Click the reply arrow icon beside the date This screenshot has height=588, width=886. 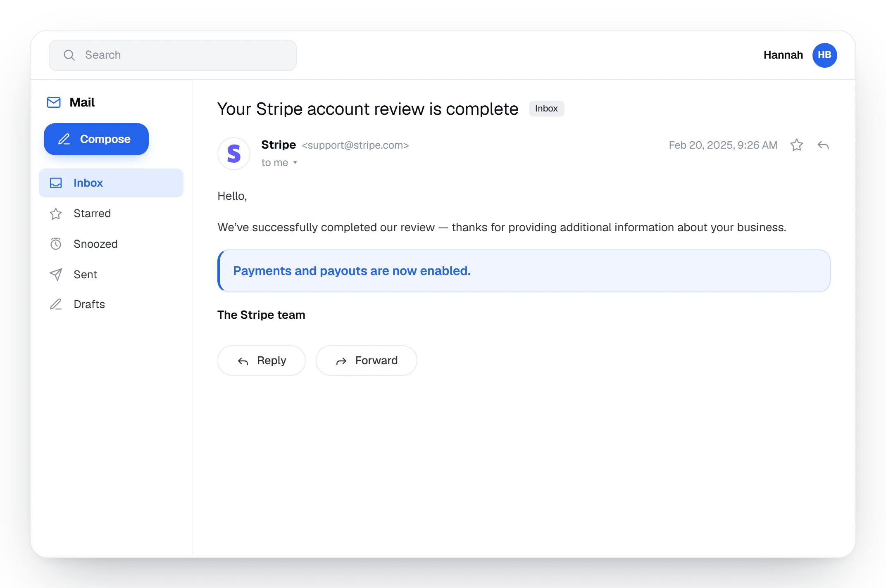point(823,145)
